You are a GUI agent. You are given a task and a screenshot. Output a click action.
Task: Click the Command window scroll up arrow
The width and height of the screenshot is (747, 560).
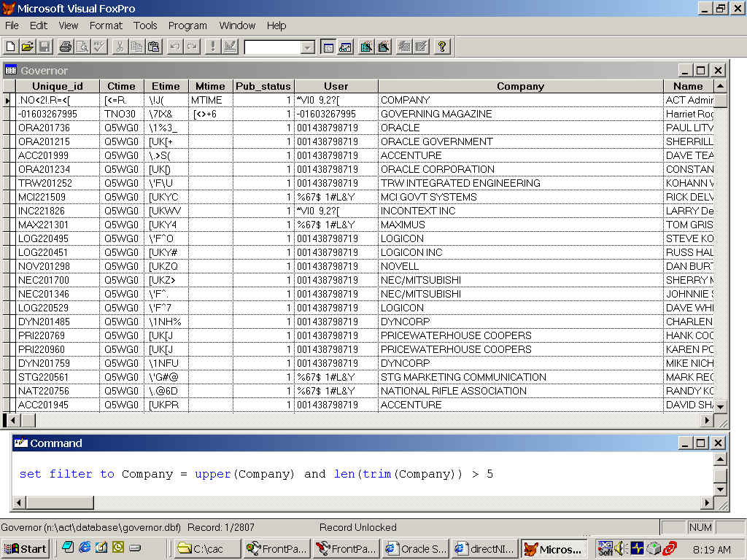coord(720,459)
